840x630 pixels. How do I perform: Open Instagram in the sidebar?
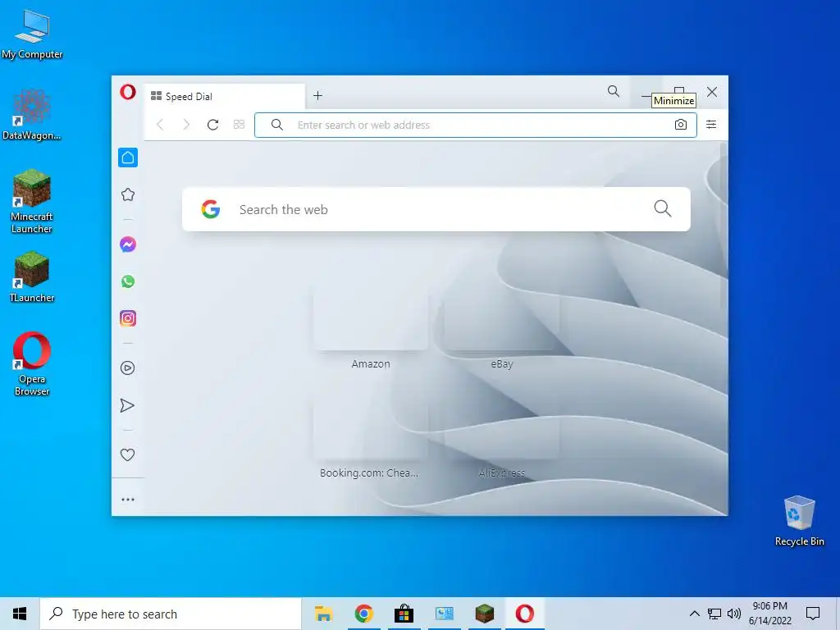127,318
